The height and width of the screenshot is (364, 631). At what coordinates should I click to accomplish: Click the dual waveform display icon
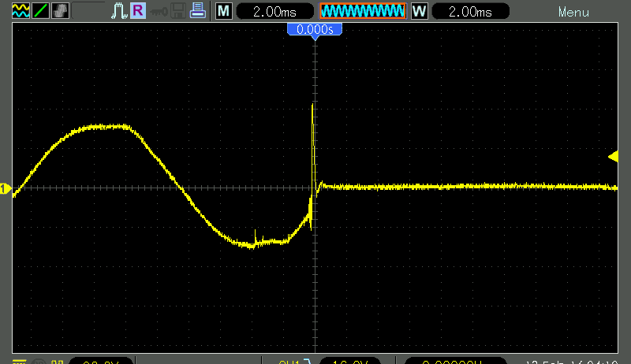[21, 11]
